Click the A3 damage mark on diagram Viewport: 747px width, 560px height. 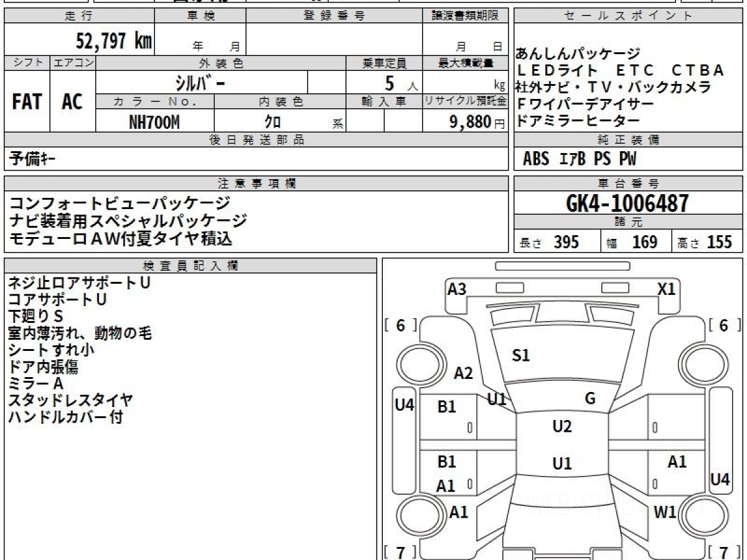click(x=457, y=289)
